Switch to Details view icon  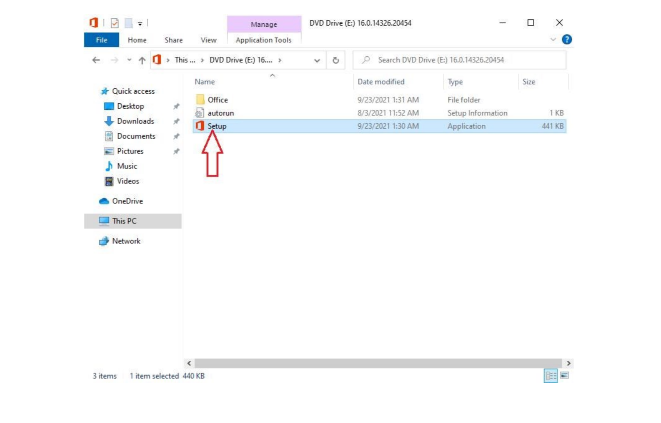coord(551,376)
